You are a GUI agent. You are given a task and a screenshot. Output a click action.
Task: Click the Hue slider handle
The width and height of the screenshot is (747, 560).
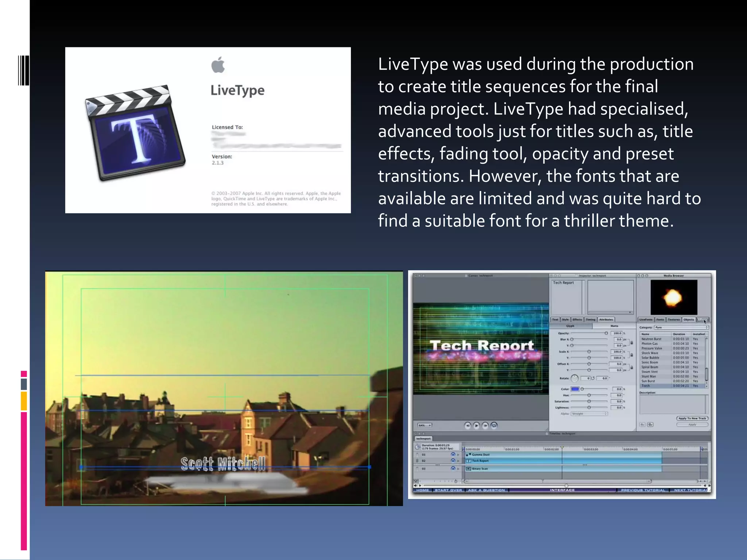pyautogui.click(x=589, y=395)
